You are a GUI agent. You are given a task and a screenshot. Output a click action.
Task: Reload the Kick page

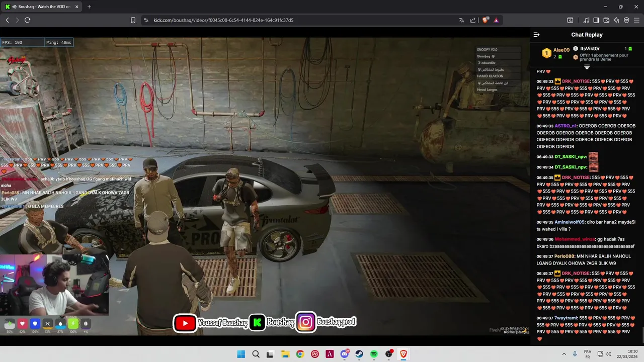tap(28, 20)
